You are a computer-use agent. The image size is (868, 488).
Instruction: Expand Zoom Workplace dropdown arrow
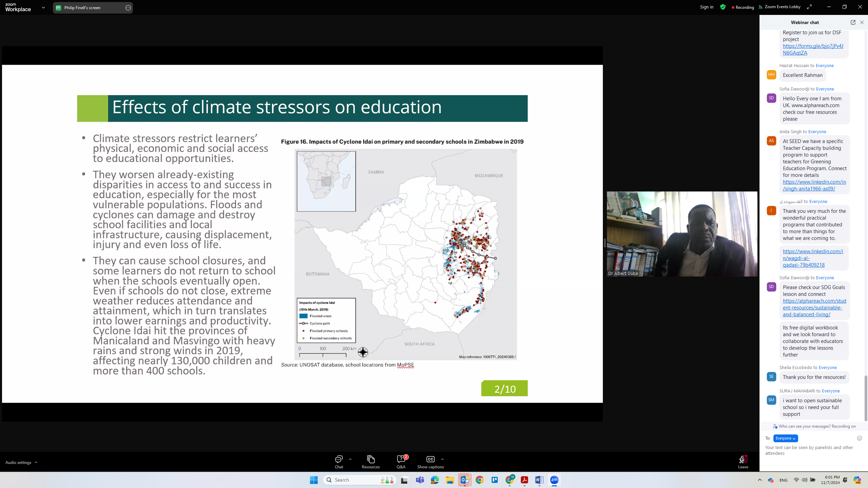(x=43, y=7)
